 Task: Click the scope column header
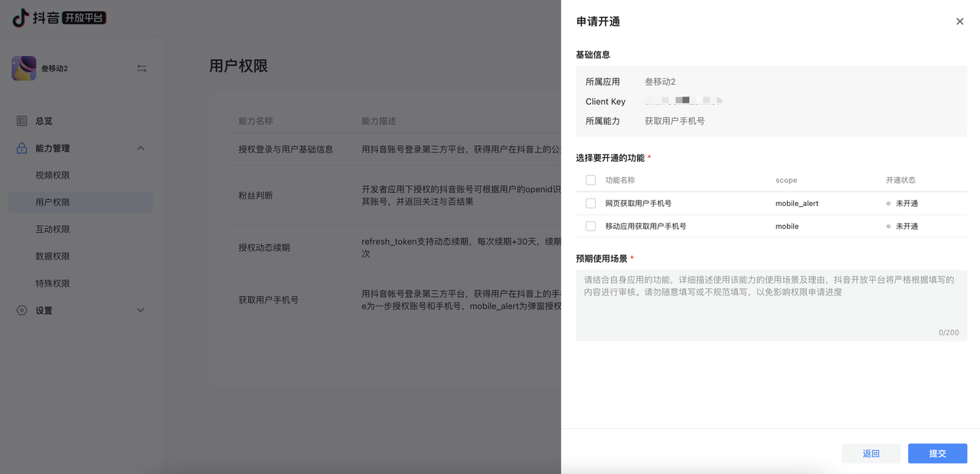[x=786, y=180]
